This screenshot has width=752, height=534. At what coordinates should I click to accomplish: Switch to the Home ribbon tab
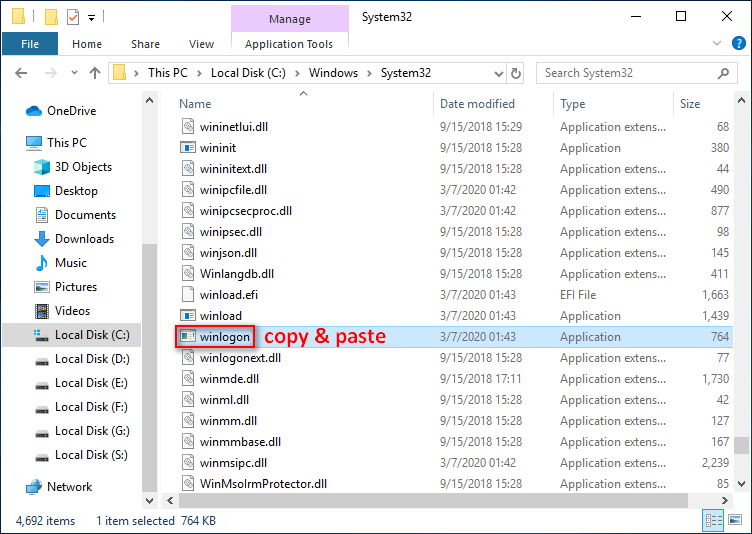coord(87,44)
